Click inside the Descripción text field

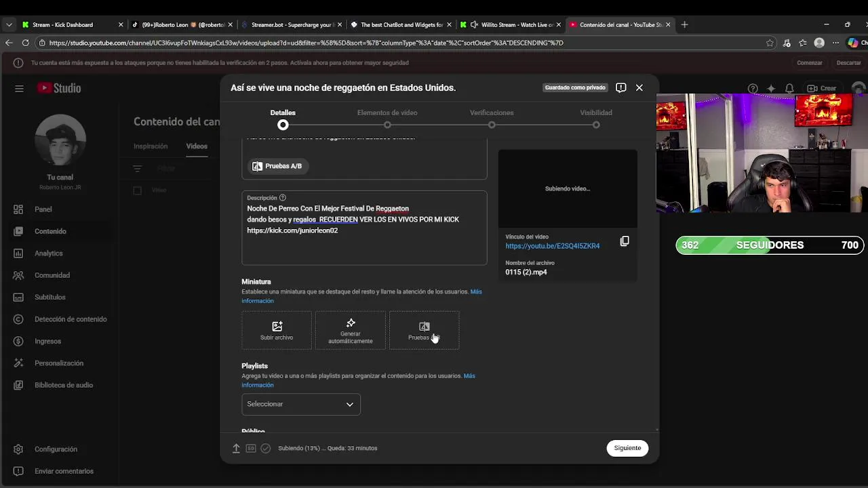pyautogui.click(x=364, y=228)
